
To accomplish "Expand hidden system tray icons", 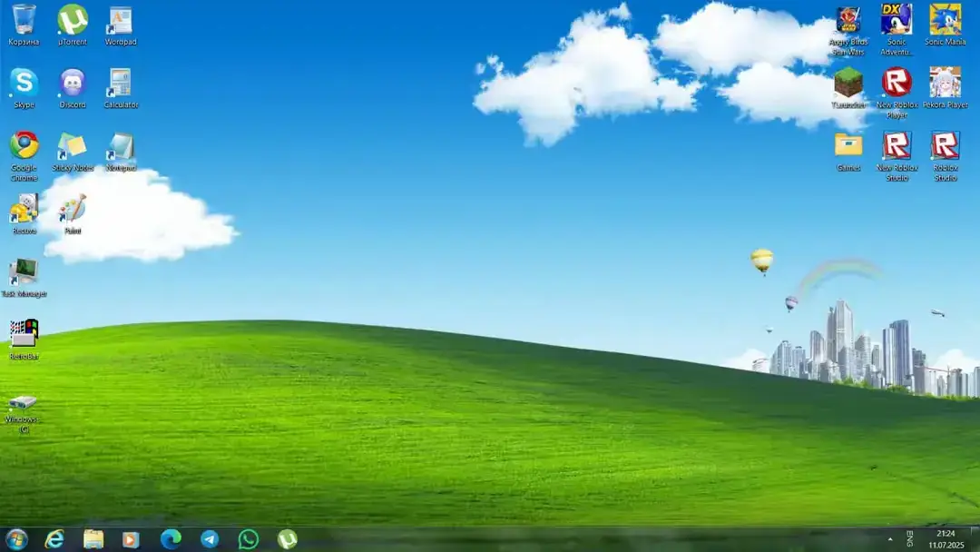I will [x=890, y=538].
